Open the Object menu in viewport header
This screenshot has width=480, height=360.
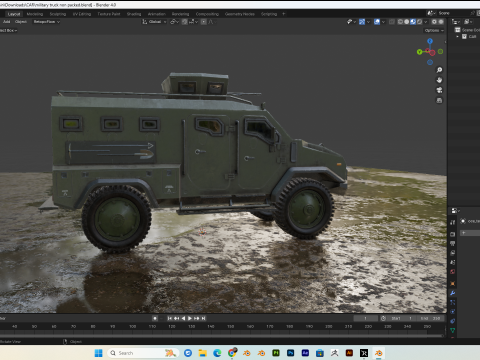(21, 22)
